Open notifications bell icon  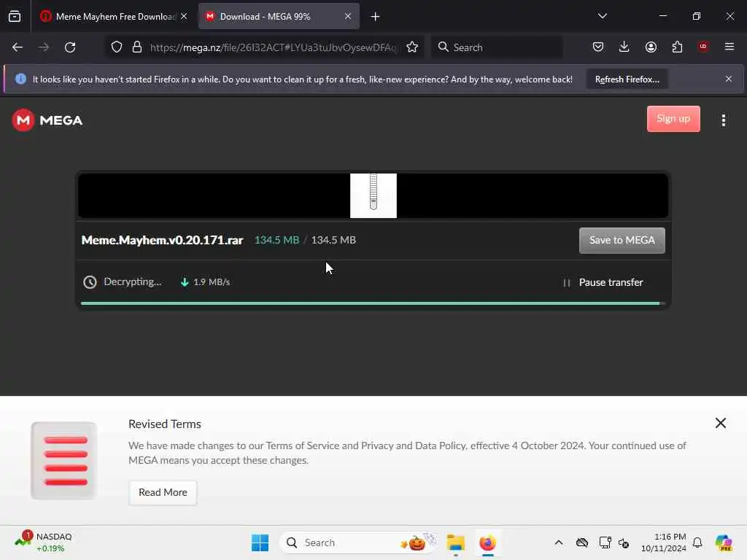697,542
